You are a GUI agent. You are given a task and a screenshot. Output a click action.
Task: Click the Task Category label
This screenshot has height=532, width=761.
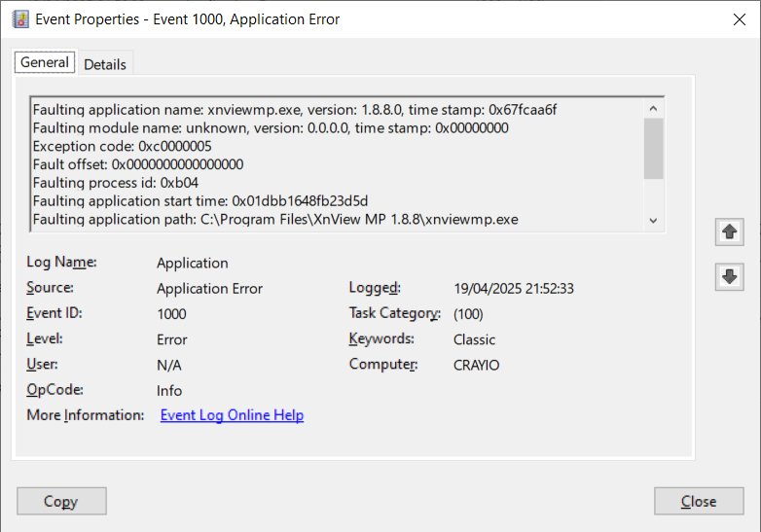click(394, 313)
